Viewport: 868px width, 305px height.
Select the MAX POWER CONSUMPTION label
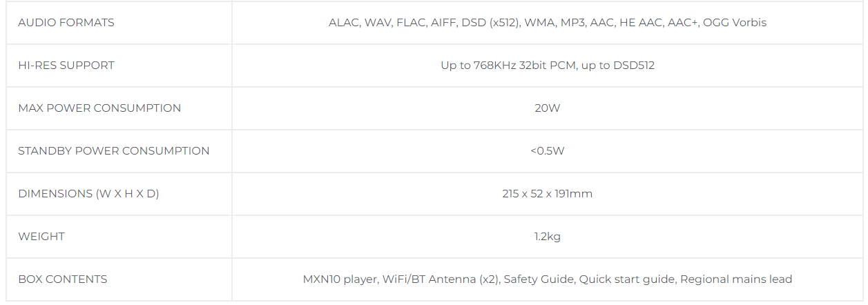99,108
